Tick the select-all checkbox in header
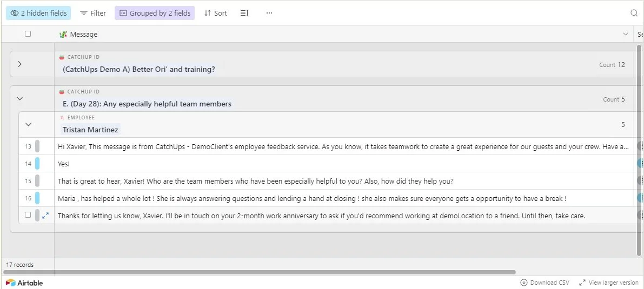Image resolution: width=644 pixels, height=289 pixels. pos(28,34)
